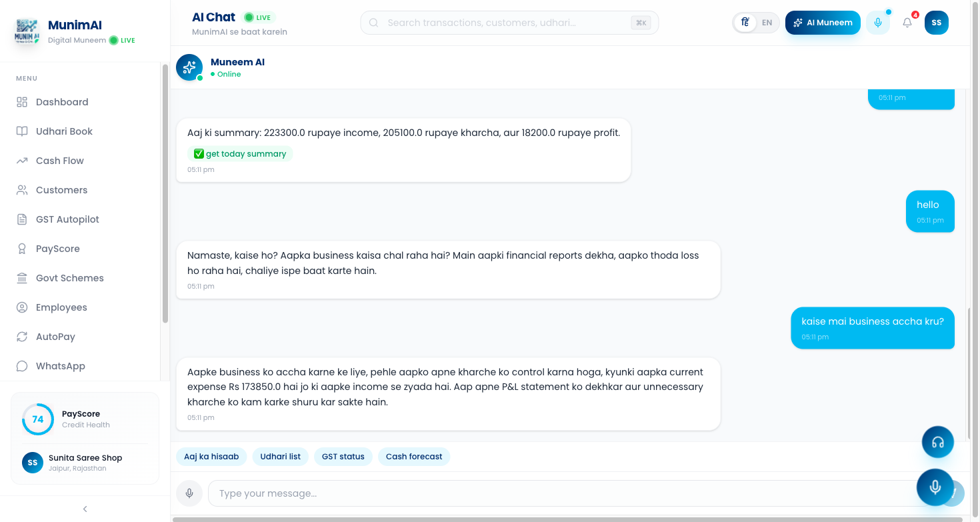
Task: Click the Muneem AI sparkle avatar
Action: pyautogui.click(x=189, y=67)
